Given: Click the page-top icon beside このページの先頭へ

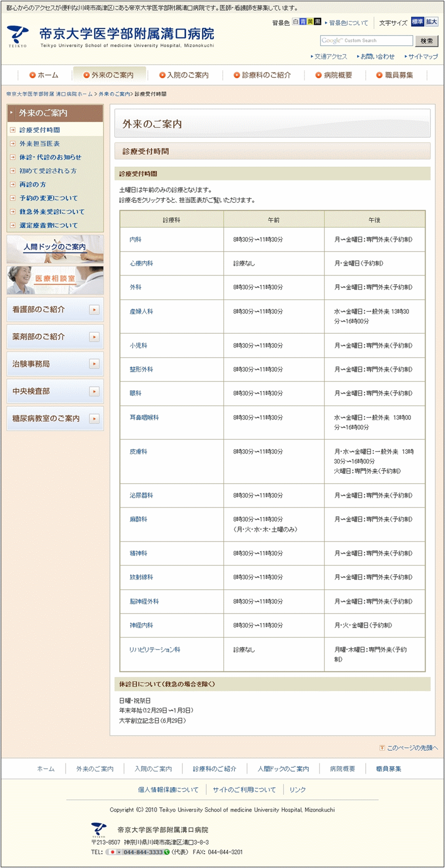Looking at the screenshot, I should tap(382, 748).
